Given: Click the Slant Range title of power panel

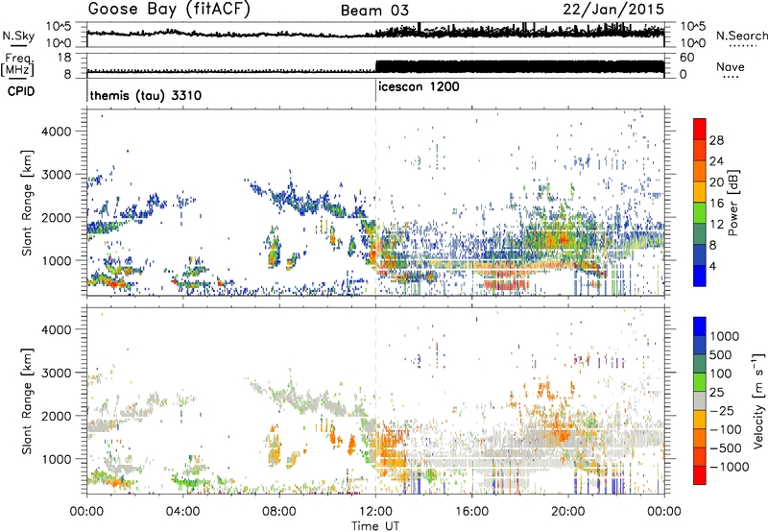Looking at the screenshot, I should point(27,203).
